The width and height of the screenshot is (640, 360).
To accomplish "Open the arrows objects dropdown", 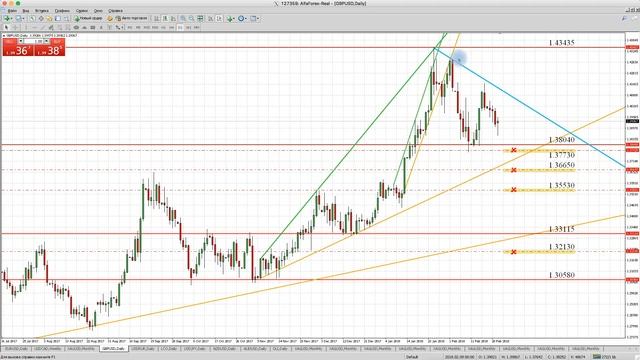I will (x=119, y=27).
